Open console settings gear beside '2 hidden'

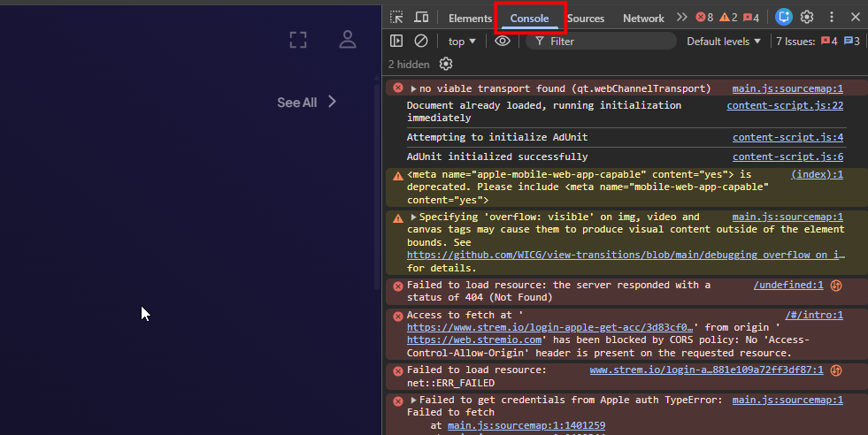[x=446, y=64]
